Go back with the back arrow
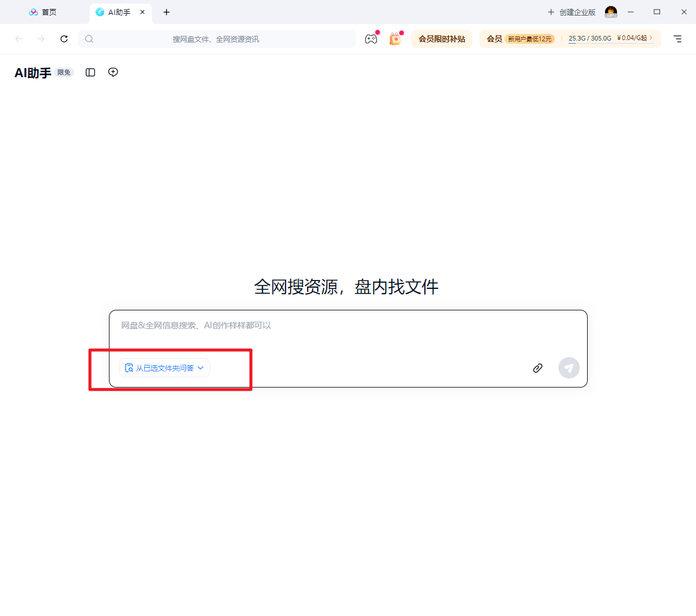This screenshot has width=696, height=616. [19, 39]
